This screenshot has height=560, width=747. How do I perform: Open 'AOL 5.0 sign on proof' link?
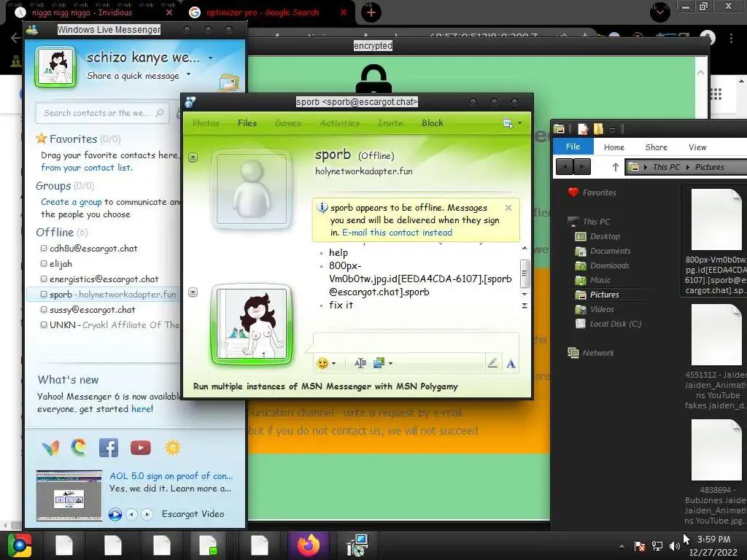171,476
